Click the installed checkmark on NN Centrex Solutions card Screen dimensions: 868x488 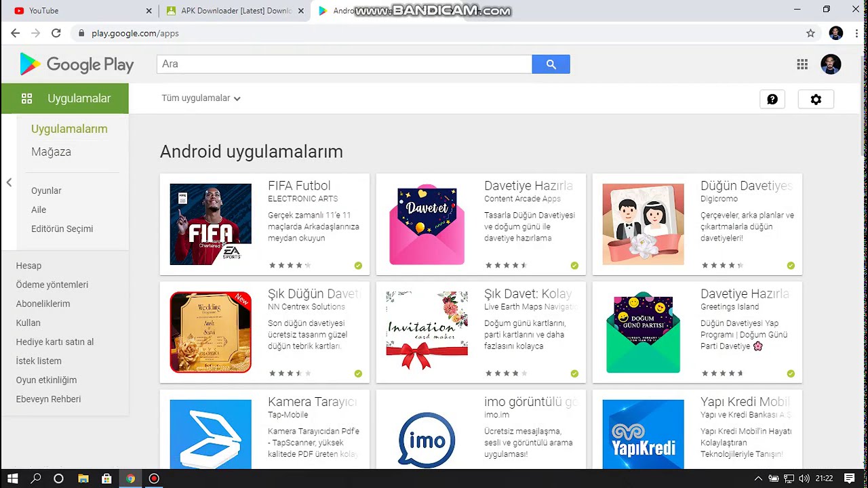point(358,373)
